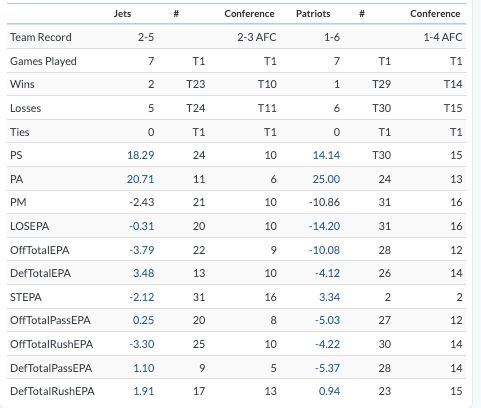Select the Patriots LOSEPA value -14.20
481x408 pixels.
[x=324, y=226]
